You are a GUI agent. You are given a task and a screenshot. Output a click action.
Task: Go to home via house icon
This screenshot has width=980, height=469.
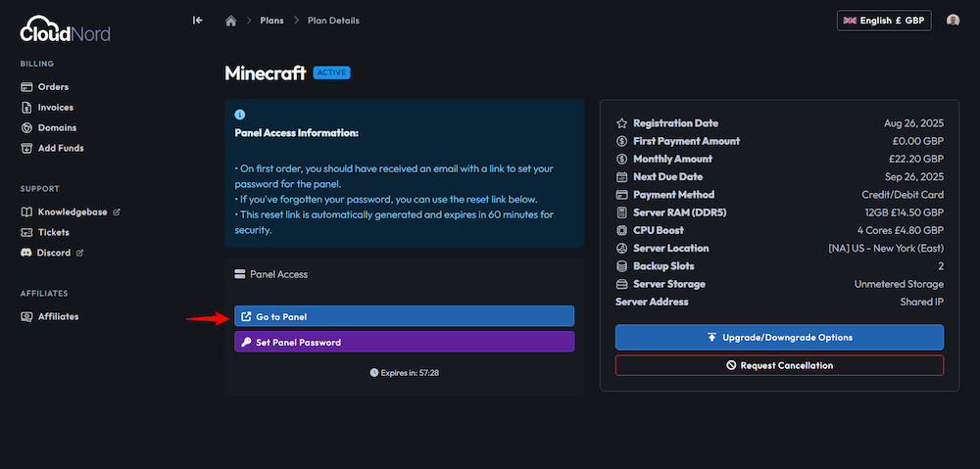(x=230, y=21)
